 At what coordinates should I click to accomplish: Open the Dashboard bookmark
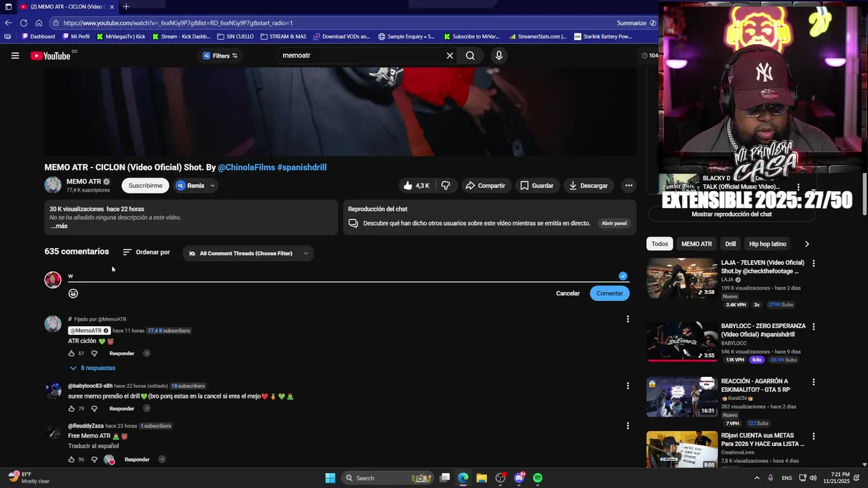point(38,37)
